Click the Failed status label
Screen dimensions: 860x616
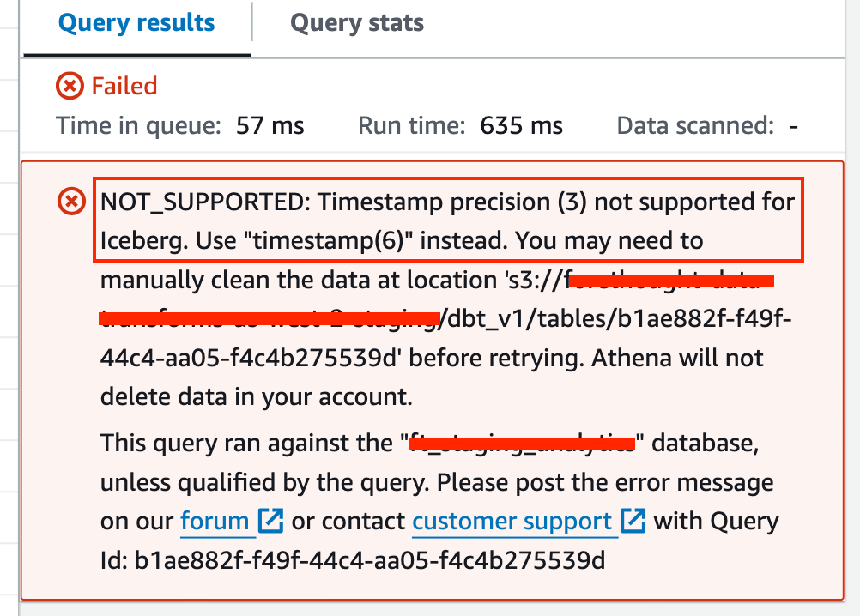pyautogui.click(x=125, y=86)
